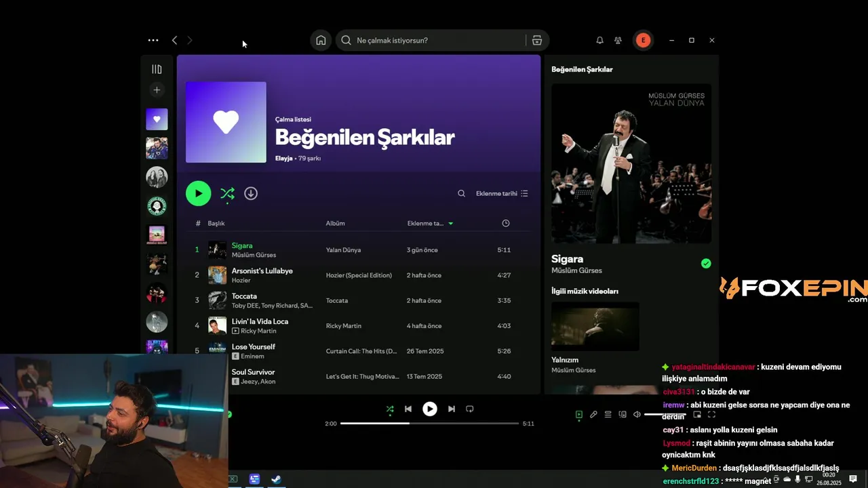Viewport: 868px width, 488px height.
Task: Open the friend activity icon
Action: (618, 41)
